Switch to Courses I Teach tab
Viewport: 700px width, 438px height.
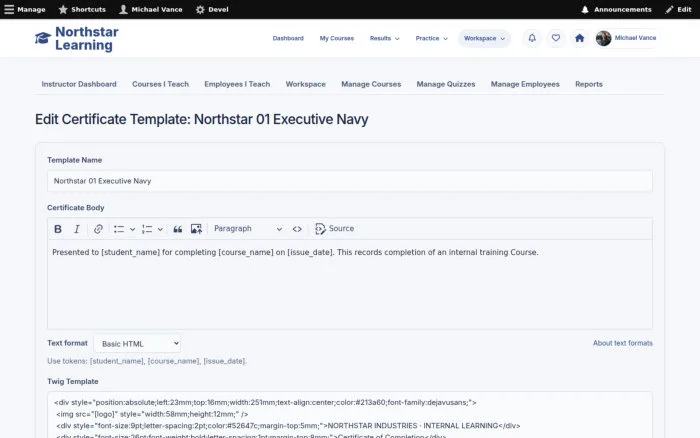tap(160, 84)
